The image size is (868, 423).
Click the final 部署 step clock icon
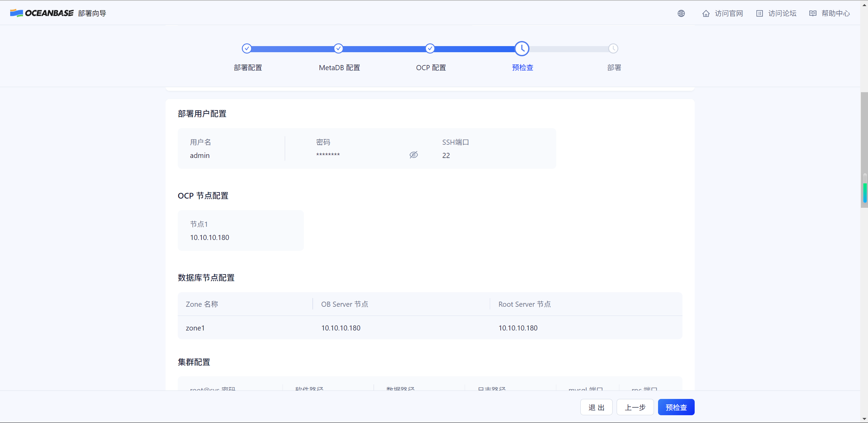coord(613,48)
